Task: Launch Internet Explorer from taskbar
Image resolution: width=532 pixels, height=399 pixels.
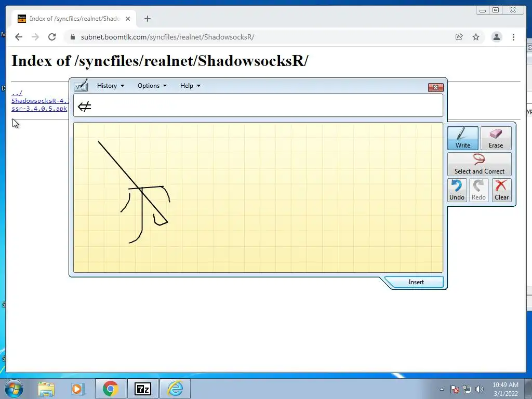Action: click(x=175, y=389)
